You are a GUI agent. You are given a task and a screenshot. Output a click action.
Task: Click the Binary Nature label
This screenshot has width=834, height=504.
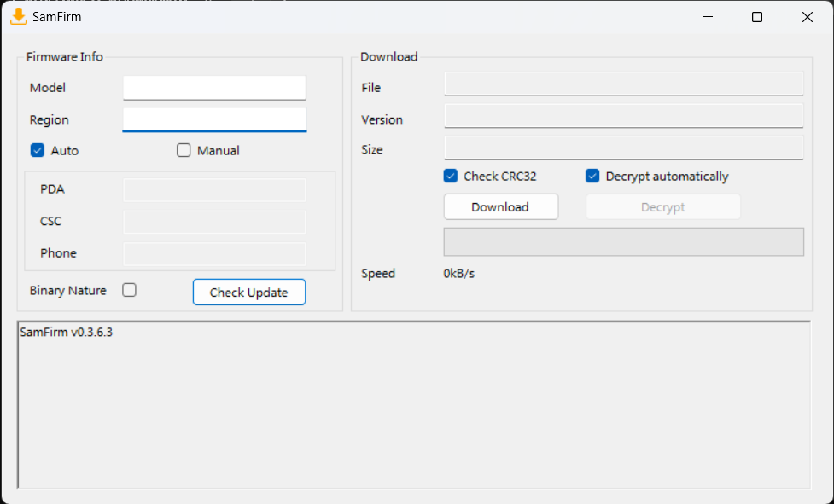coord(68,291)
